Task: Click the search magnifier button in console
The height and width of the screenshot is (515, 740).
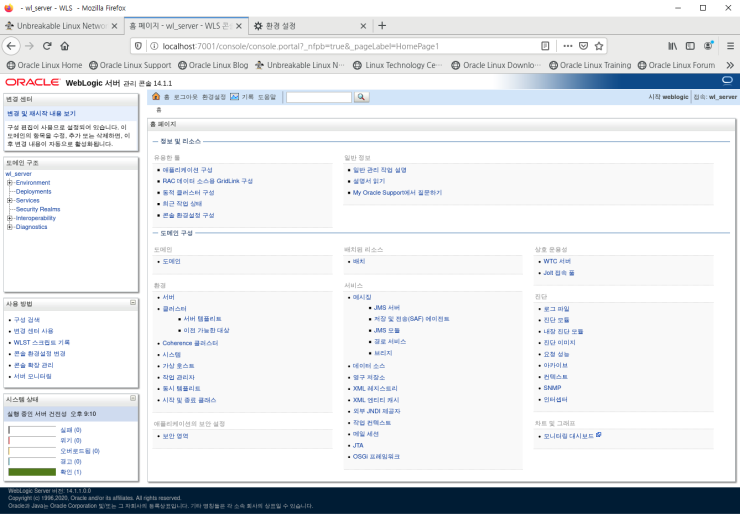Action: click(x=361, y=97)
